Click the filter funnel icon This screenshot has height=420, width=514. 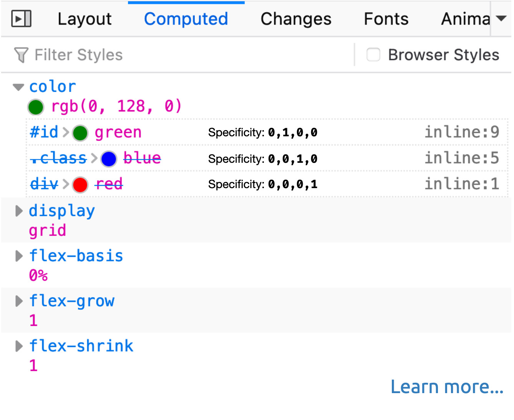pyautogui.click(x=21, y=55)
